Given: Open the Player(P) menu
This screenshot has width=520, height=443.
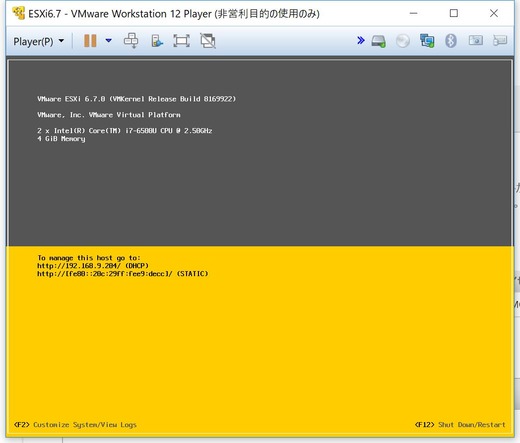Looking at the screenshot, I should [x=38, y=41].
